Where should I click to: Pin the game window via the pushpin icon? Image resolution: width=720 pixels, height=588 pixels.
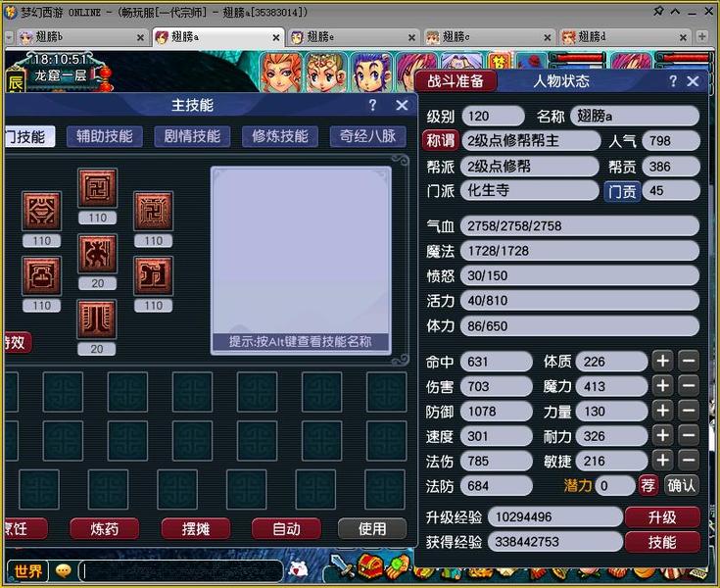click(658, 12)
